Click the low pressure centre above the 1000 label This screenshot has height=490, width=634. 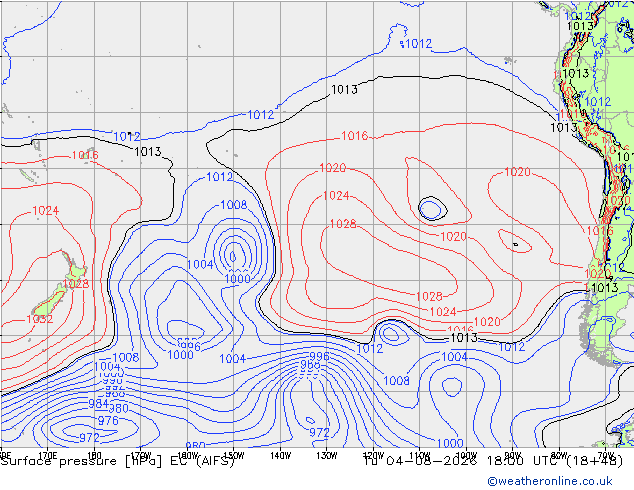(x=233, y=256)
